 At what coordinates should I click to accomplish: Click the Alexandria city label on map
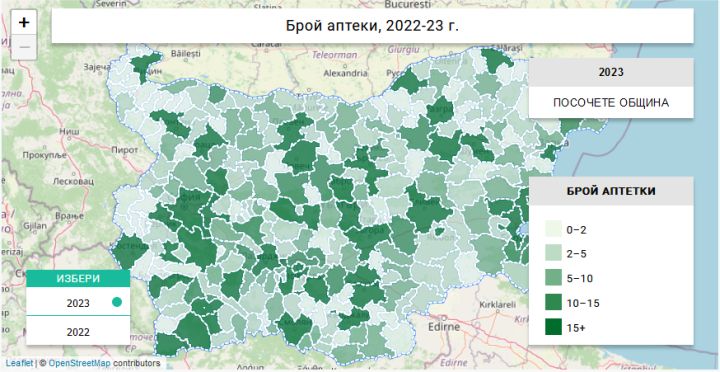346,73
